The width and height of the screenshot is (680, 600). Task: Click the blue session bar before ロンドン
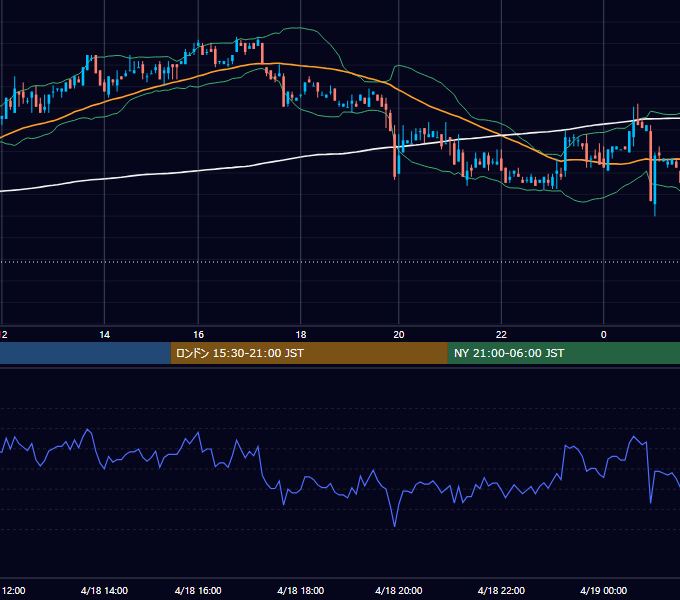pyautogui.click(x=85, y=353)
